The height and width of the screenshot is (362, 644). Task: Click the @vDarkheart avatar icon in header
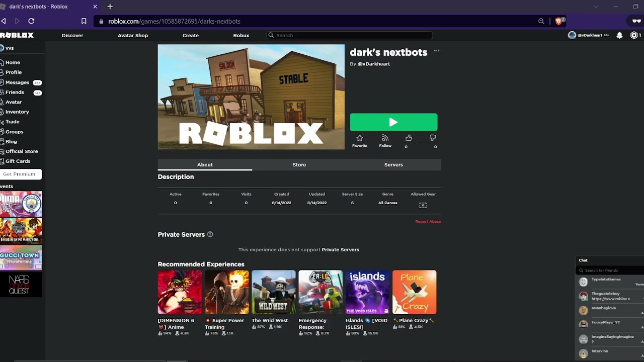[572, 35]
